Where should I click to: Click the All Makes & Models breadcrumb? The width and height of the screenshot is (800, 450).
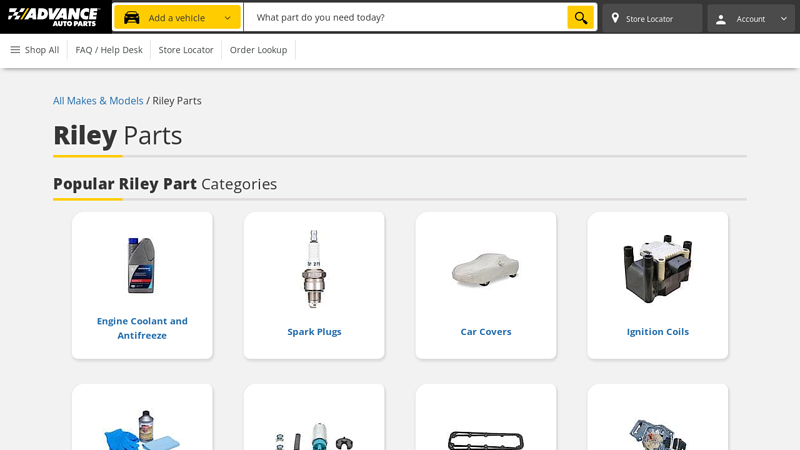[x=98, y=101]
